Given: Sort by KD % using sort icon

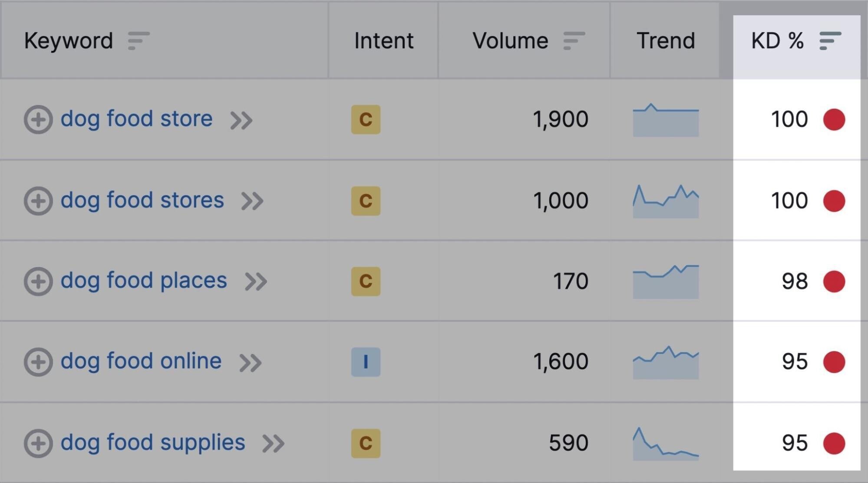Looking at the screenshot, I should (830, 41).
